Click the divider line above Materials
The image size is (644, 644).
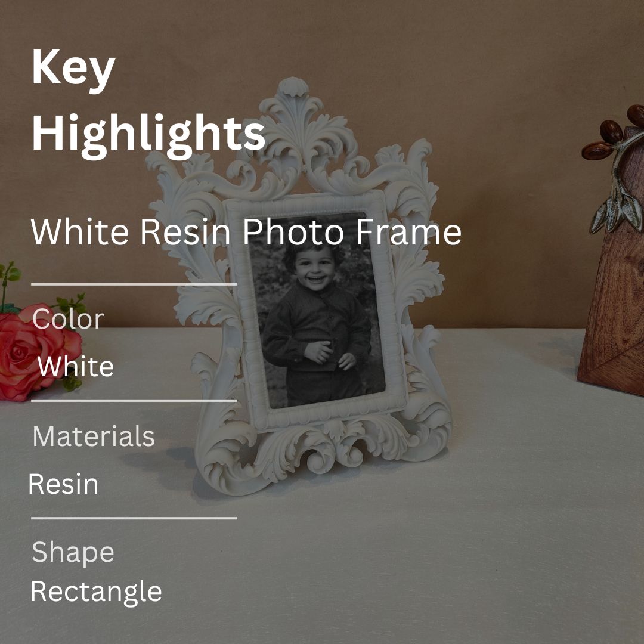(x=134, y=400)
